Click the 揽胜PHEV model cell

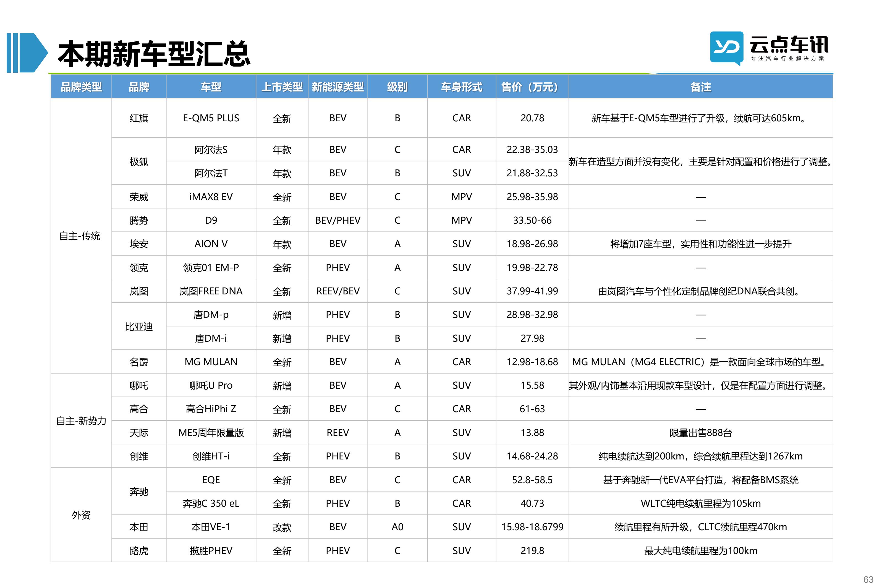(x=211, y=550)
